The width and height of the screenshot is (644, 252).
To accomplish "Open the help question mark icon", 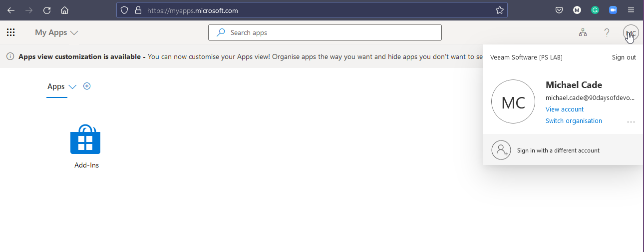I will tap(607, 32).
